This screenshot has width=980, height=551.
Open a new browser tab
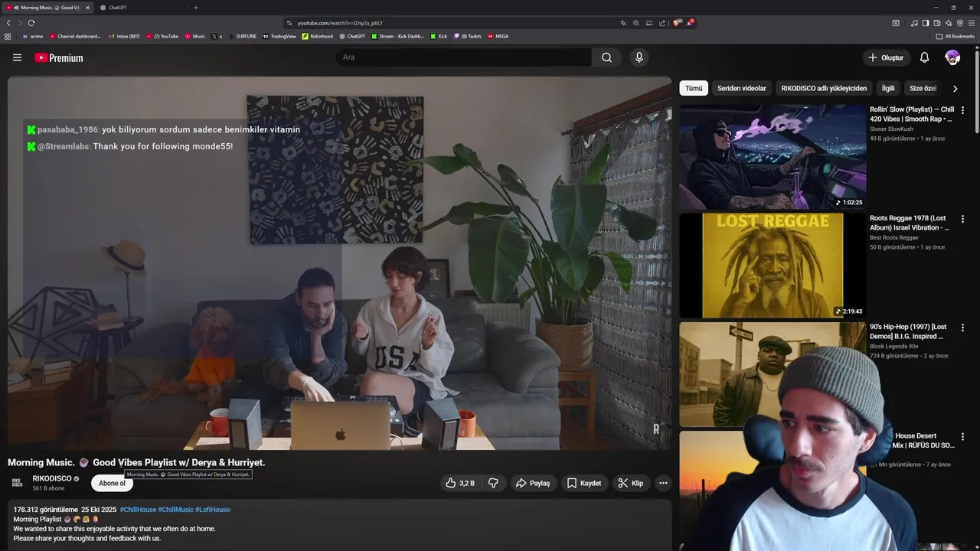pos(196,8)
